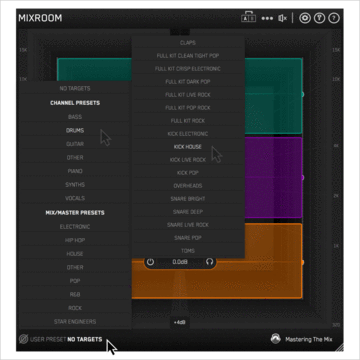Click the circular target icon in header
360x360 pixels.
[305, 18]
